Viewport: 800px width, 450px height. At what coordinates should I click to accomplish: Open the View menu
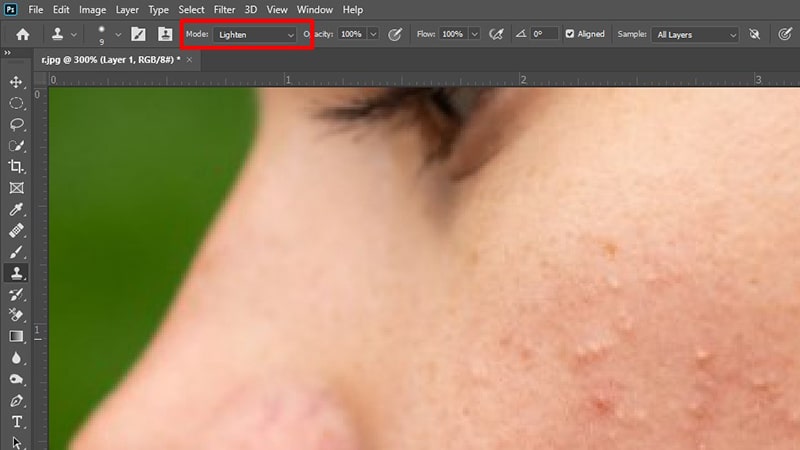(277, 10)
